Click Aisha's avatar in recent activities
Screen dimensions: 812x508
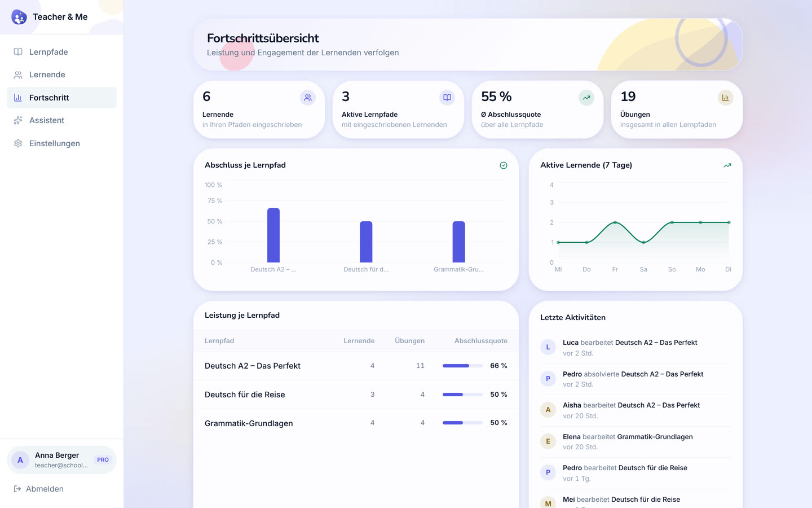tap(548, 410)
